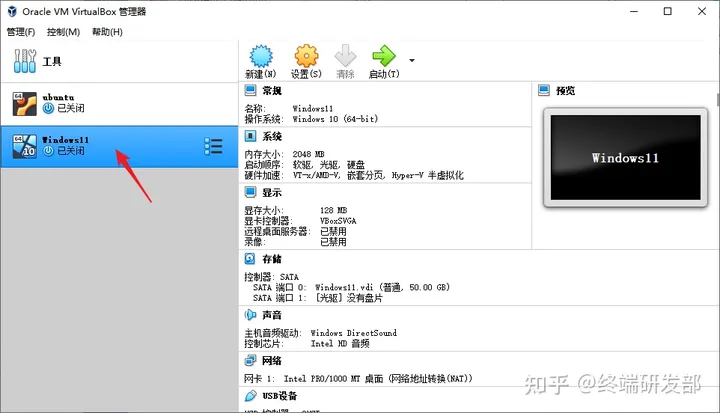Viewport: 720px width, 413px height.
Task: Click the Preview (预览) monitor icon
Action: (544, 90)
